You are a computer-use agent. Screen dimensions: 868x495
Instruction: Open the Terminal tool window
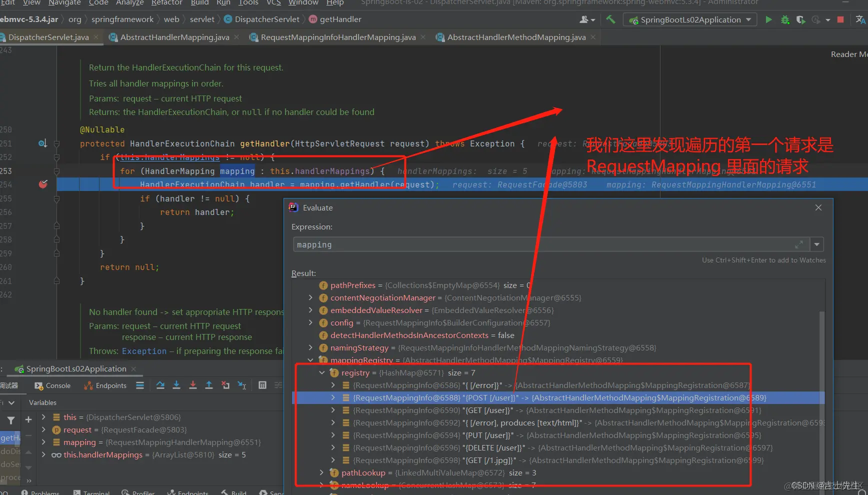point(91,492)
